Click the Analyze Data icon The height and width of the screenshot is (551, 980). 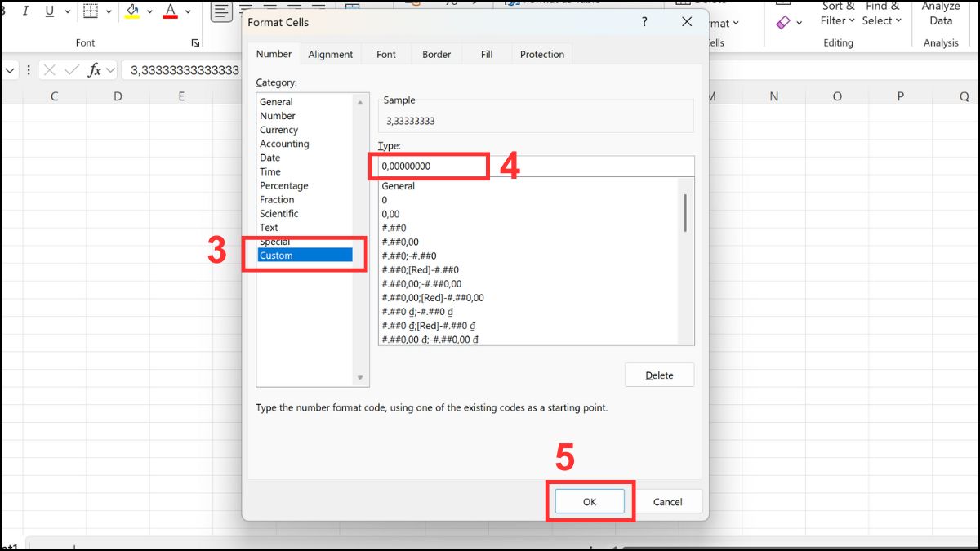tap(940, 14)
